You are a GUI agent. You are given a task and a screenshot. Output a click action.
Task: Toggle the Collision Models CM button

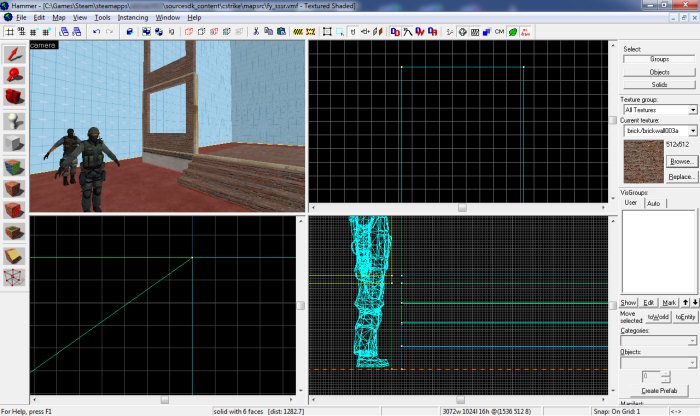pos(500,32)
